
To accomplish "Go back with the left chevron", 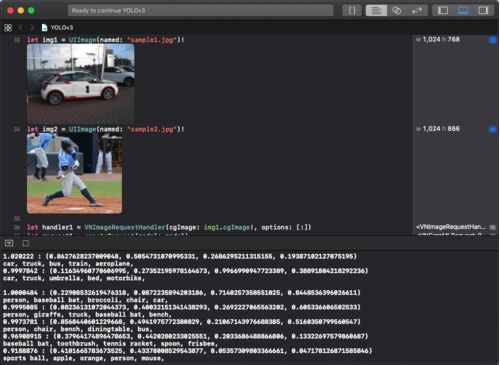I will [21, 28].
